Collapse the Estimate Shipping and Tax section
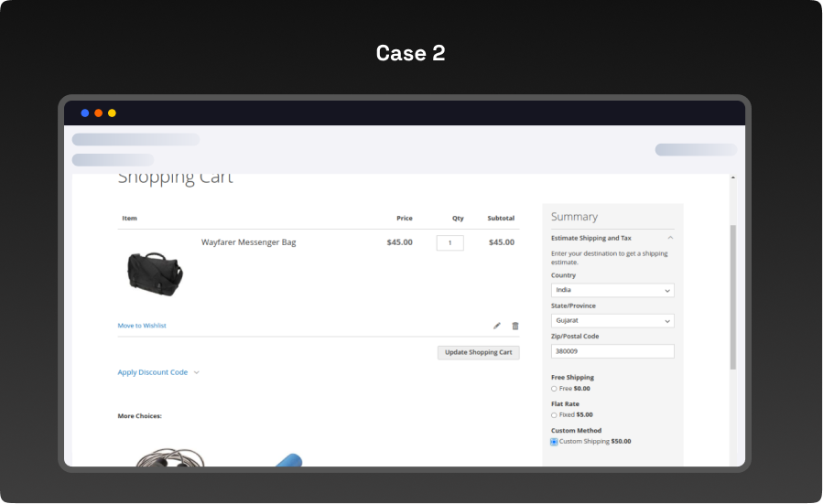 pyautogui.click(x=670, y=238)
